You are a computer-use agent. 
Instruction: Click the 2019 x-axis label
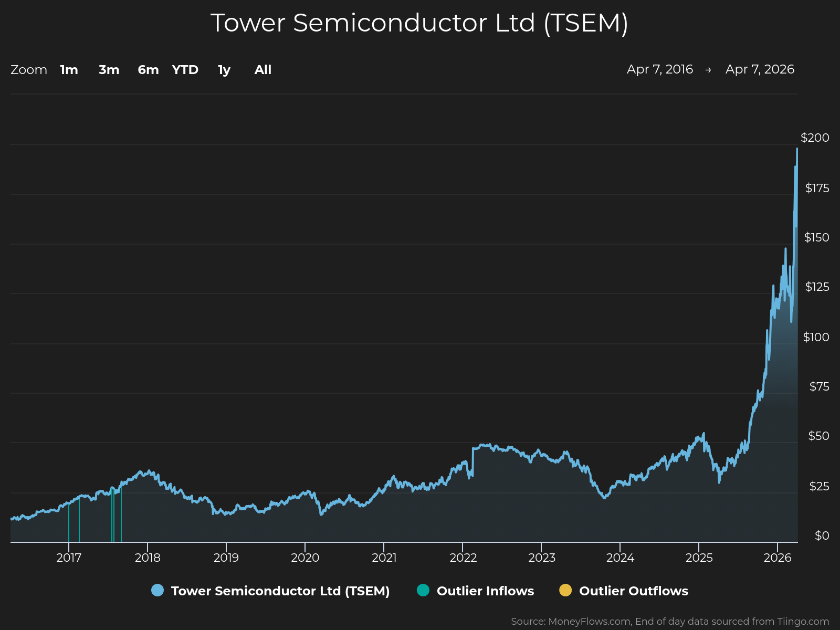pos(226,558)
